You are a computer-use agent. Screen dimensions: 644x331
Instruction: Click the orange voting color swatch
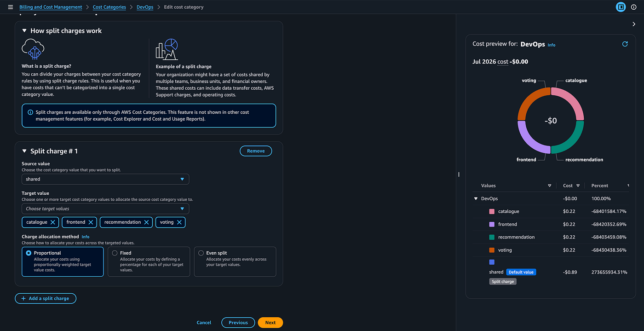492,250
